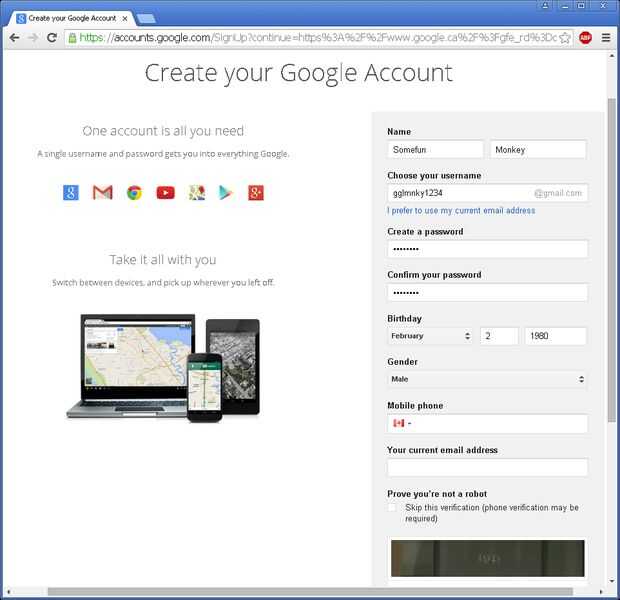Click the birthday year field showing 1980
The height and width of the screenshot is (600, 620).
(556, 336)
